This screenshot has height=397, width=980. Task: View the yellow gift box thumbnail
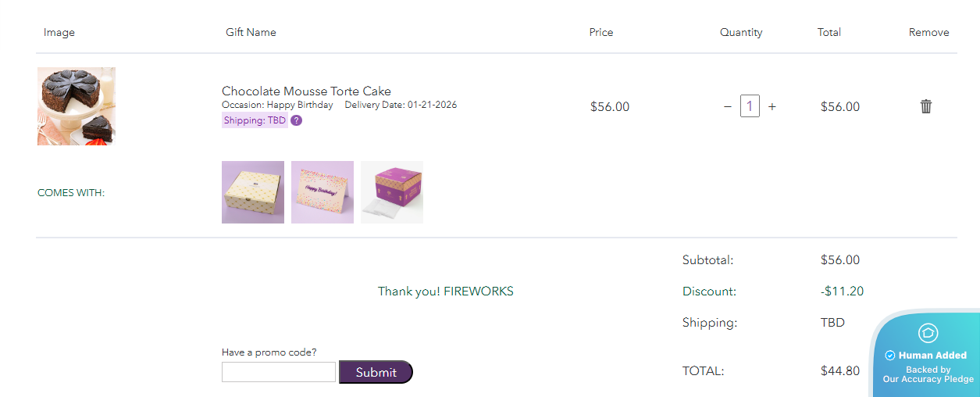pos(253,192)
